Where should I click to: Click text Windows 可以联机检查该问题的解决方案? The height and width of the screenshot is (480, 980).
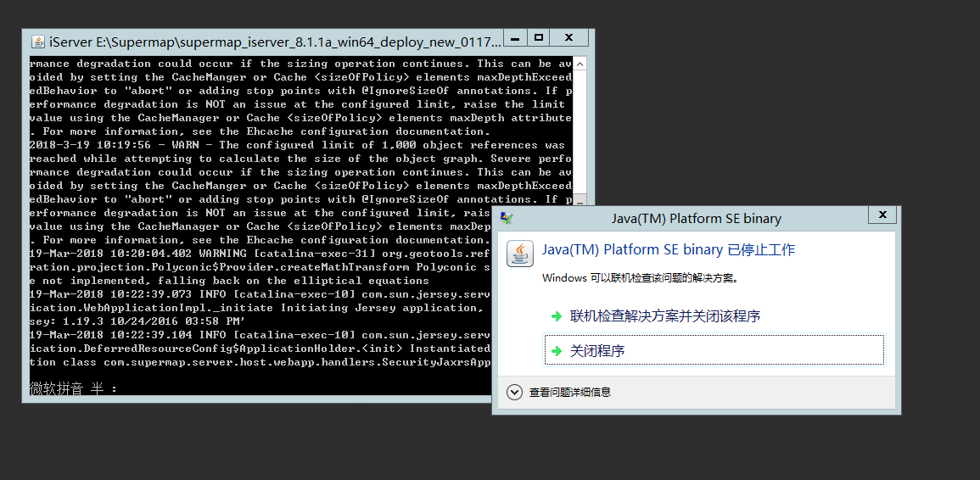pos(641,278)
